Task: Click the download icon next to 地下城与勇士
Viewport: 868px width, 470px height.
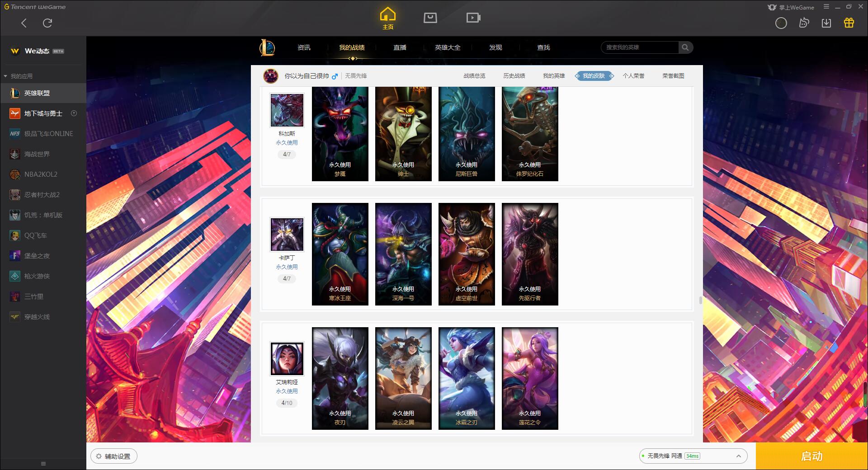Action: pyautogui.click(x=74, y=113)
